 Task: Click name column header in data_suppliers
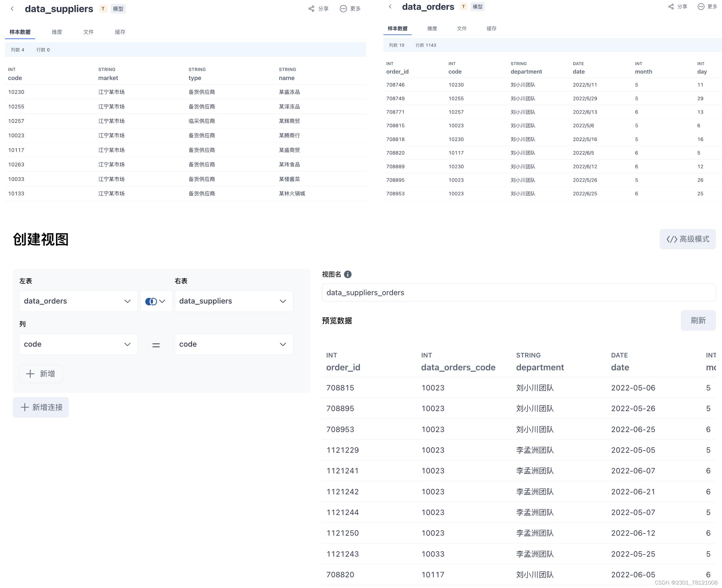pyautogui.click(x=287, y=78)
